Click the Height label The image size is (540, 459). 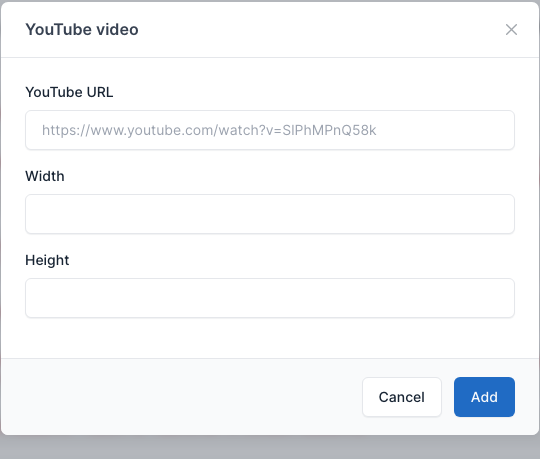coord(47,260)
